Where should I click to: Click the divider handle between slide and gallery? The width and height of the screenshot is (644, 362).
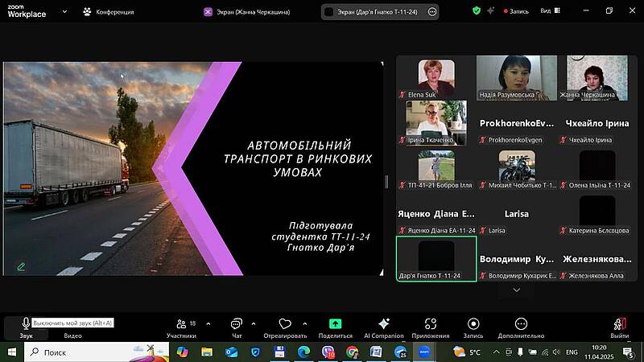[x=387, y=182]
